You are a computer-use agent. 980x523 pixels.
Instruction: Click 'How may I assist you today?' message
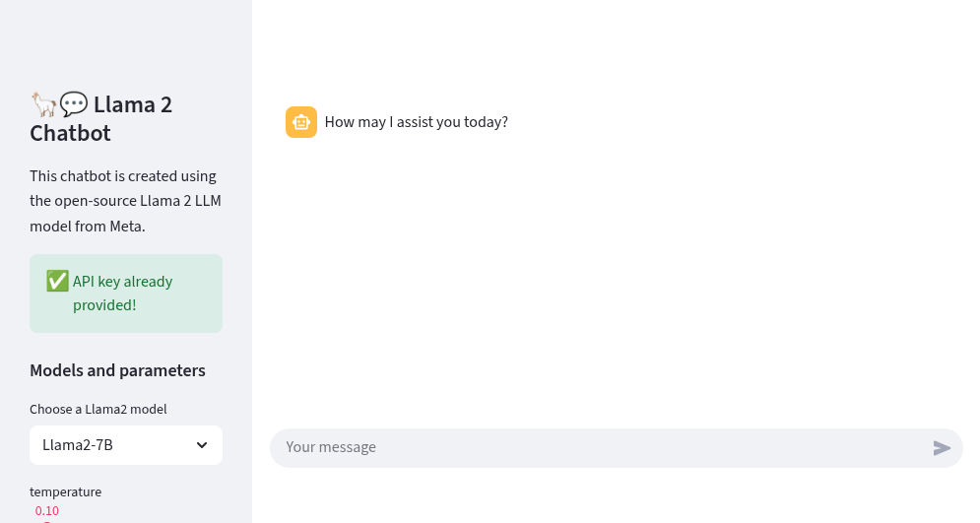click(x=417, y=122)
